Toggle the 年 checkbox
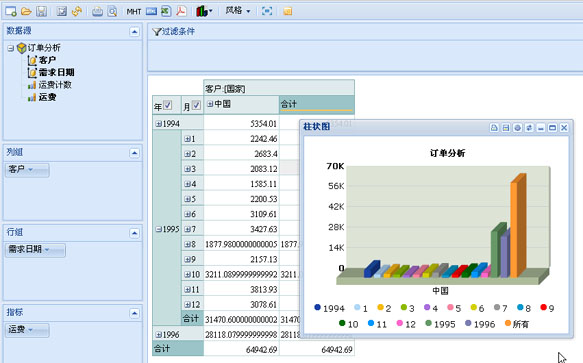Image resolution: width=583 pixels, height=363 pixels. click(168, 105)
